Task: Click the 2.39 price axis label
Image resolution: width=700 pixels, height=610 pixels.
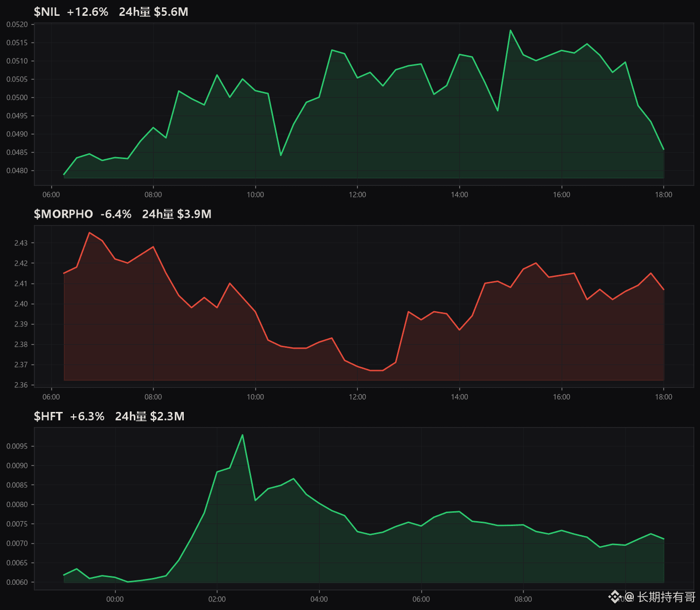Action: pos(21,325)
